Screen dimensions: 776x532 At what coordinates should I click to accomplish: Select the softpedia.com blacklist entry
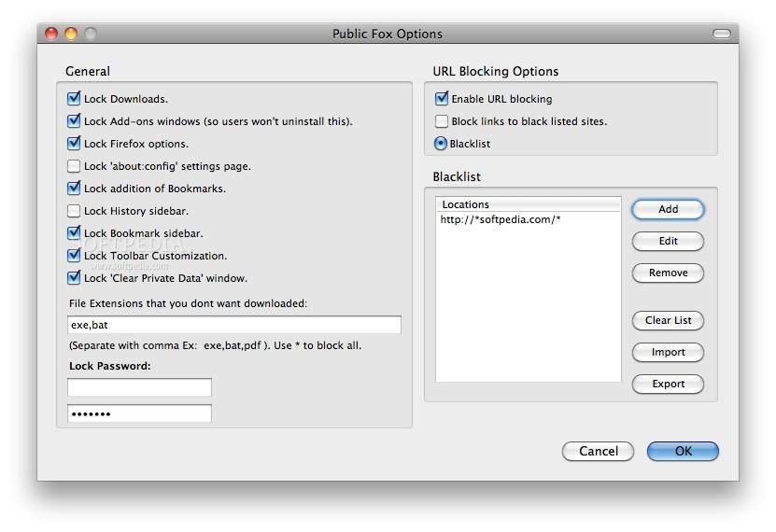[500, 220]
